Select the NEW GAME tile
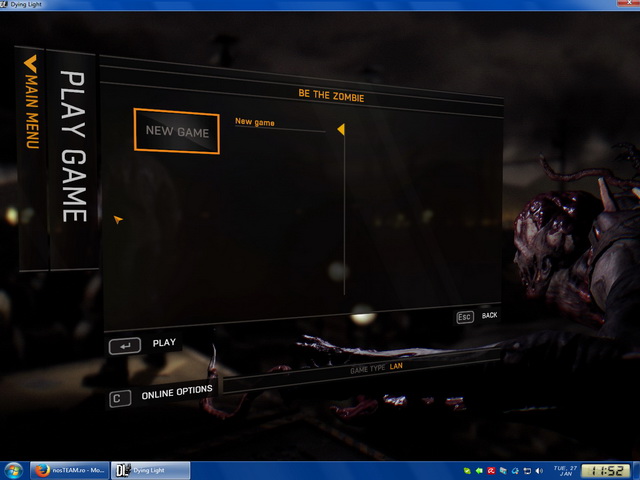 coord(177,131)
